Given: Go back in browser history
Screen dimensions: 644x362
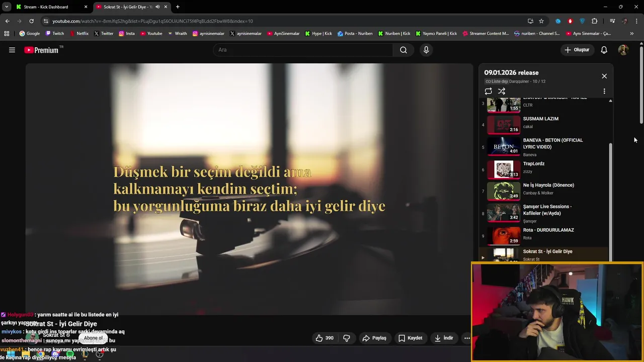Looking at the screenshot, I should [x=7, y=21].
